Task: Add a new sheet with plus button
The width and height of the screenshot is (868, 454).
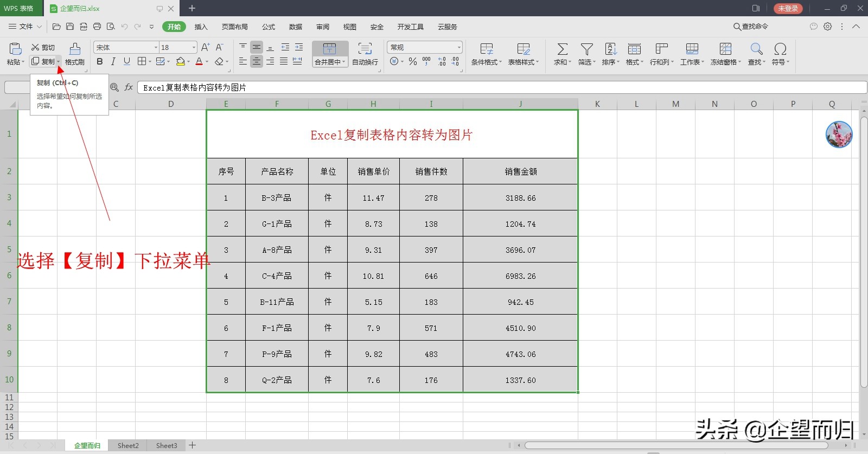Action: (x=192, y=445)
